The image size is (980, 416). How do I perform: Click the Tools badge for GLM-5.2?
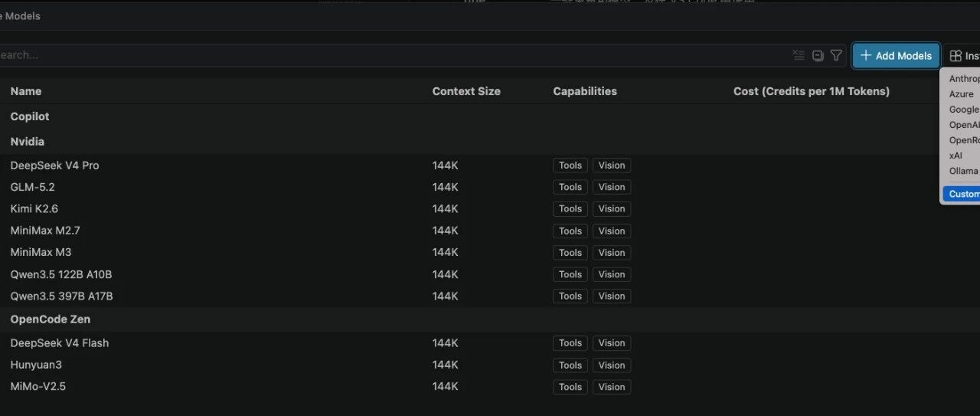coord(570,187)
